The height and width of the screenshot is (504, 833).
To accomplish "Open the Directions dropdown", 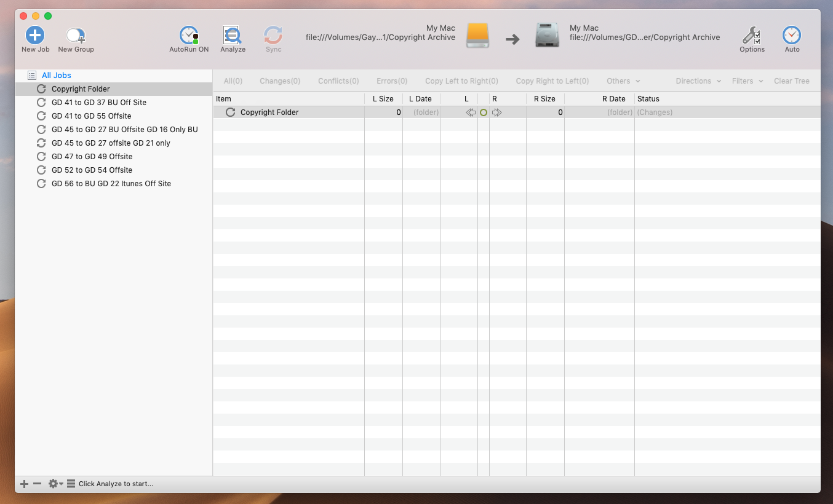I will point(698,81).
